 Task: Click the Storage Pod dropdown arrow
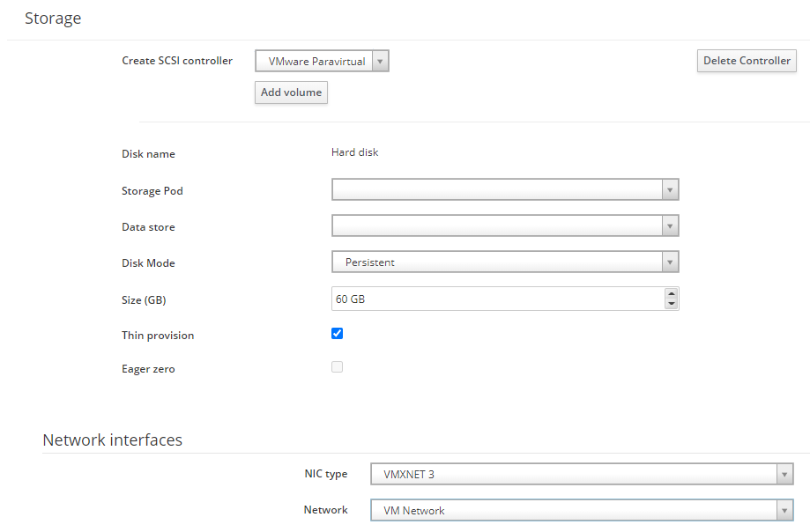[670, 190]
